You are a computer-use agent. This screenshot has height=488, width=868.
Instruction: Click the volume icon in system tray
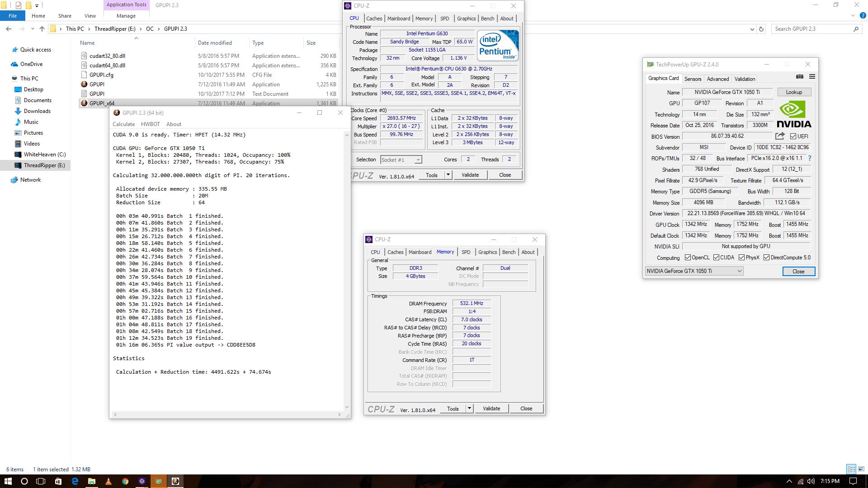pyautogui.click(x=811, y=481)
